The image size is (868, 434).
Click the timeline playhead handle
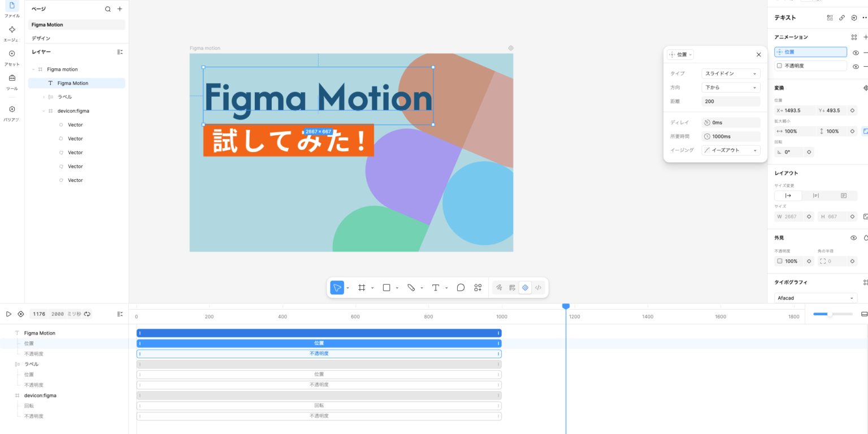(x=566, y=306)
